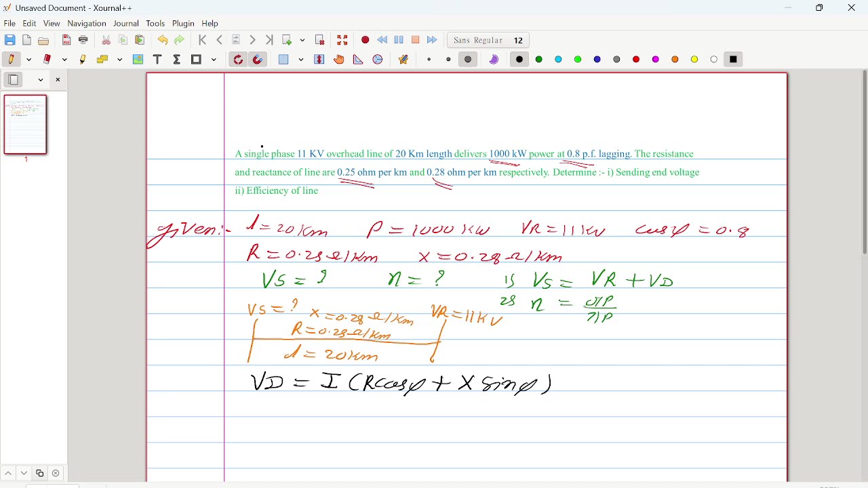Insert a new page after
This screenshot has height=488, width=868.
[x=288, y=41]
